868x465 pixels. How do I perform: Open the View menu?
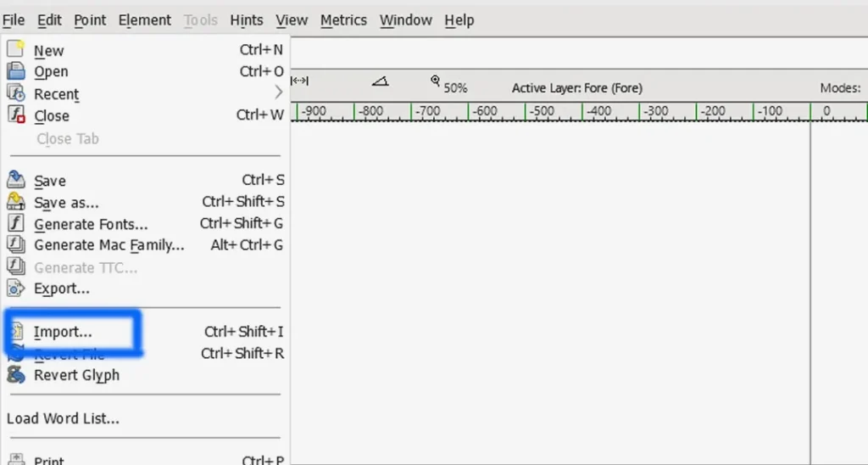click(x=292, y=20)
